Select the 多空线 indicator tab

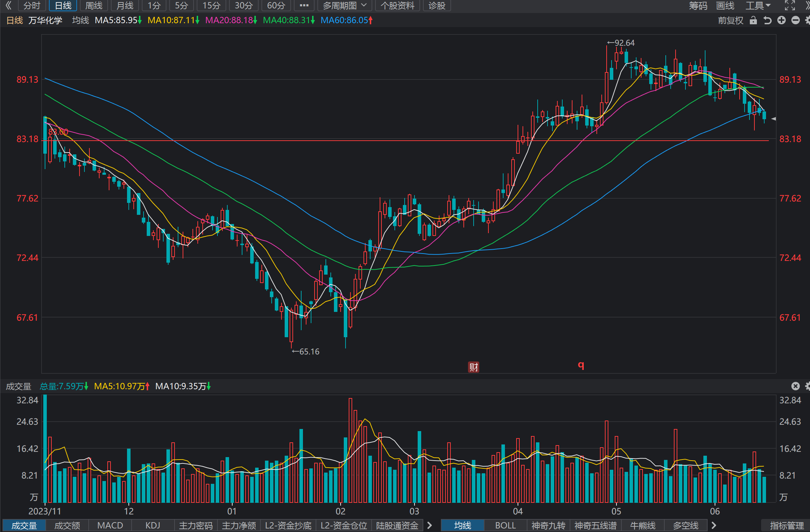[685, 526]
